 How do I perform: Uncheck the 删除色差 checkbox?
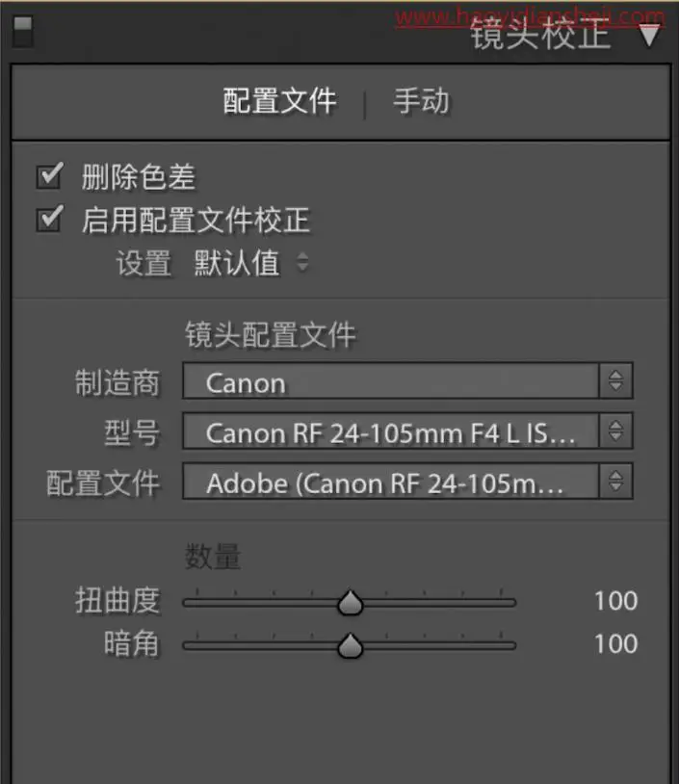point(49,175)
